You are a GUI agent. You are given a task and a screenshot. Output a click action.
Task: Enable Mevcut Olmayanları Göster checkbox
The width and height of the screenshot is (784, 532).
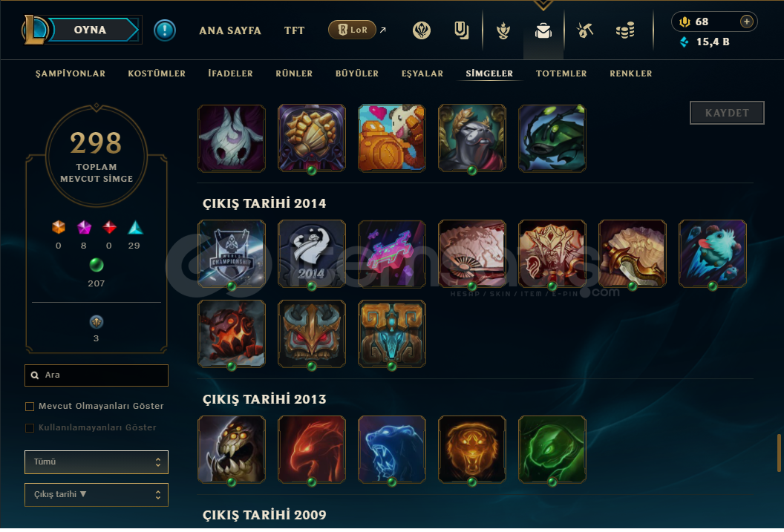point(30,407)
